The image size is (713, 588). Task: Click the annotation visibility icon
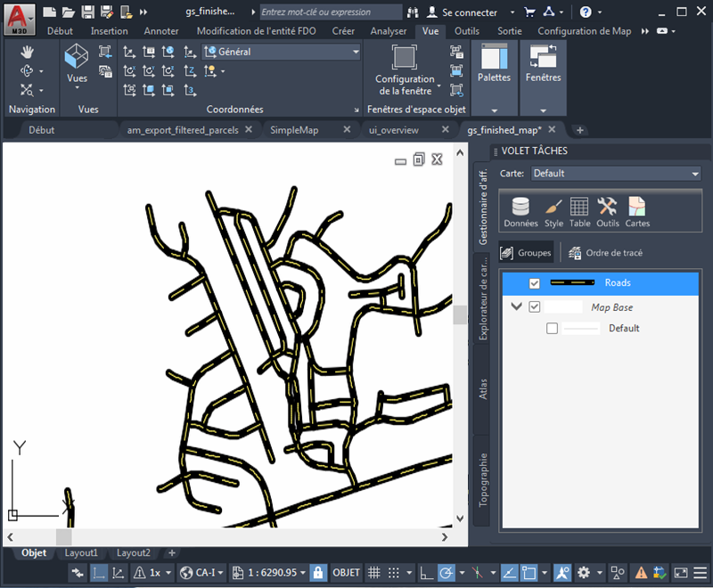(562, 573)
